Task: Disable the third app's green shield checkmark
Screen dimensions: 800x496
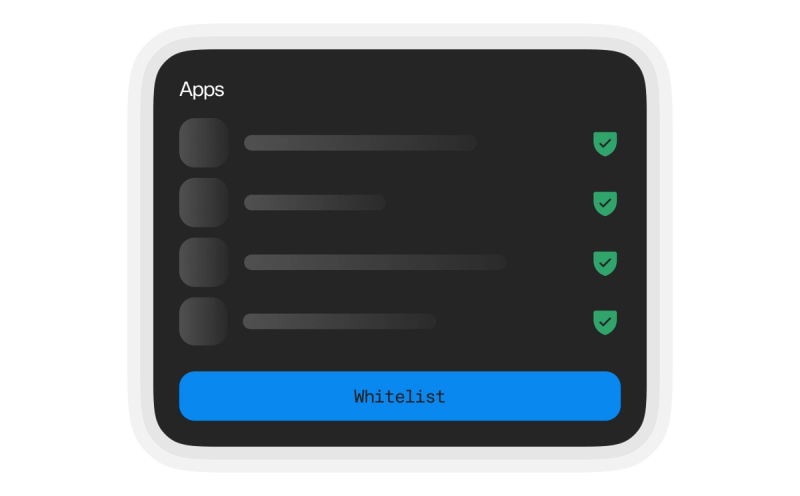Action: [605, 263]
